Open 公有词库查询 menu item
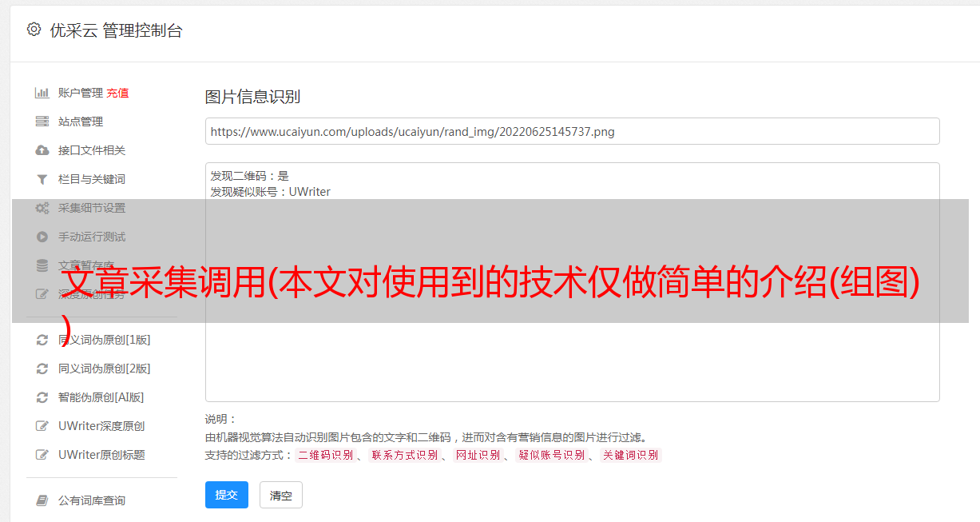The width and height of the screenshot is (980, 522). coord(92,500)
